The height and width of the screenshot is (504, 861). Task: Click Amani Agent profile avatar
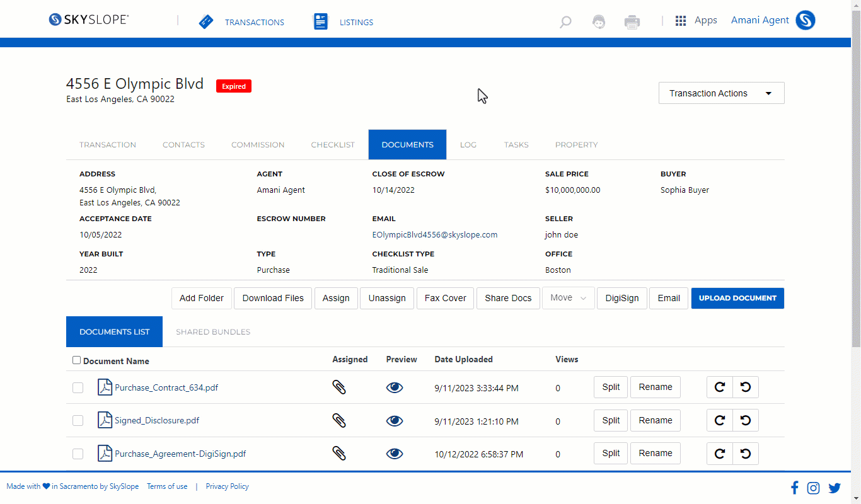pyautogui.click(x=806, y=20)
